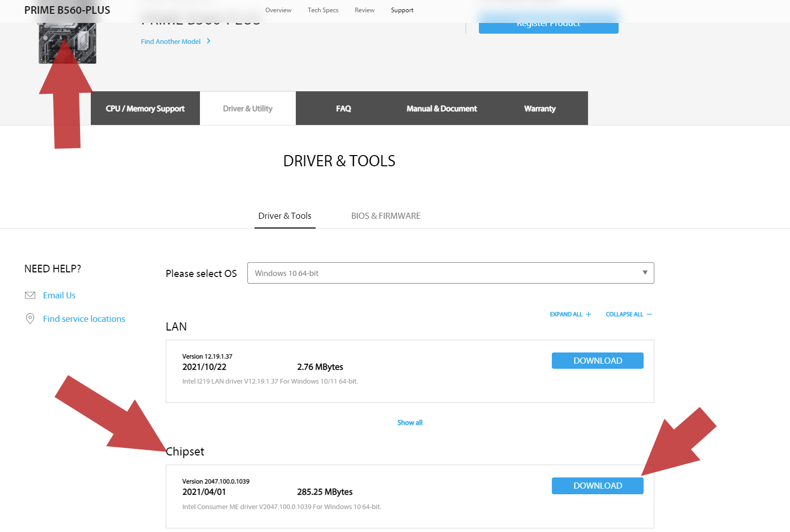Open the CPU / Memory Support tab
This screenshot has width=790, height=532.
(145, 108)
